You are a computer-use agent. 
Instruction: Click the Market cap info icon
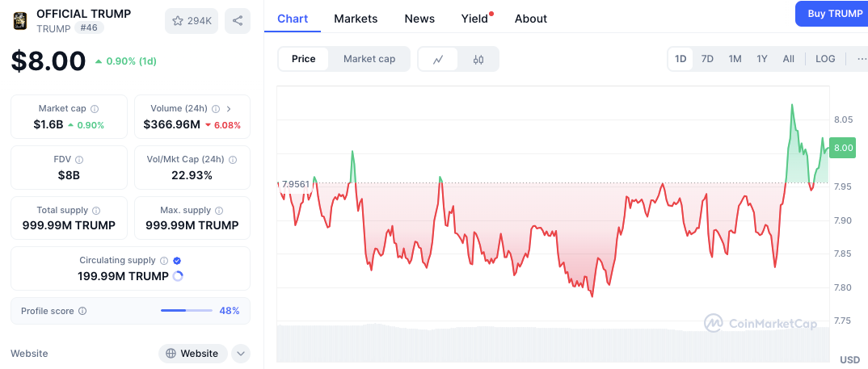(x=95, y=109)
